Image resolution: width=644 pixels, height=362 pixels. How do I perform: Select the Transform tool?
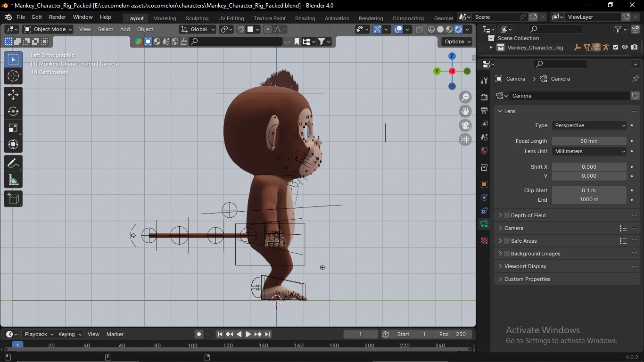point(13,144)
